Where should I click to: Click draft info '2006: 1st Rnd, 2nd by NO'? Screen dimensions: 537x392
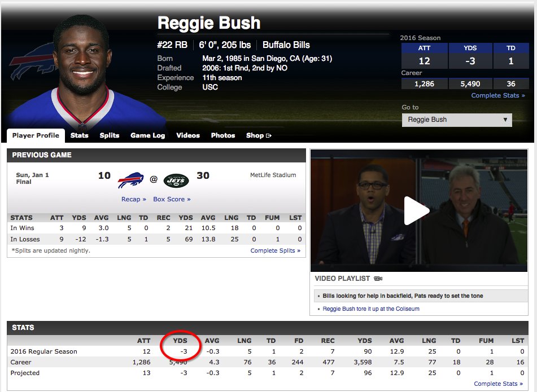coord(245,68)
